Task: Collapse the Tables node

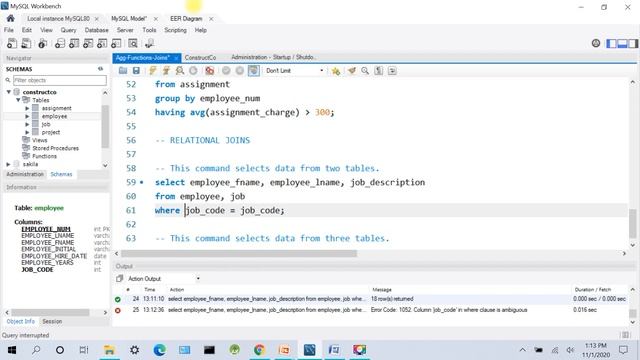Action: (x=18, y=100)
